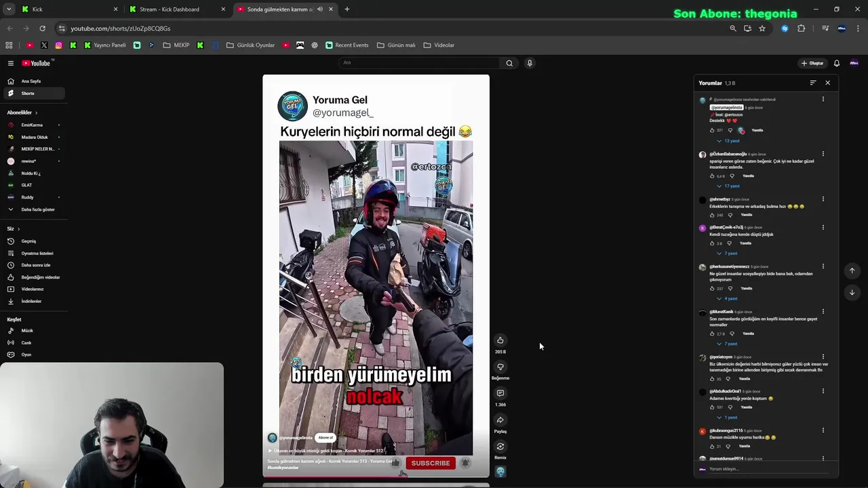Click the URL in address bar
The image size is (868, 488).
point(121,28)
